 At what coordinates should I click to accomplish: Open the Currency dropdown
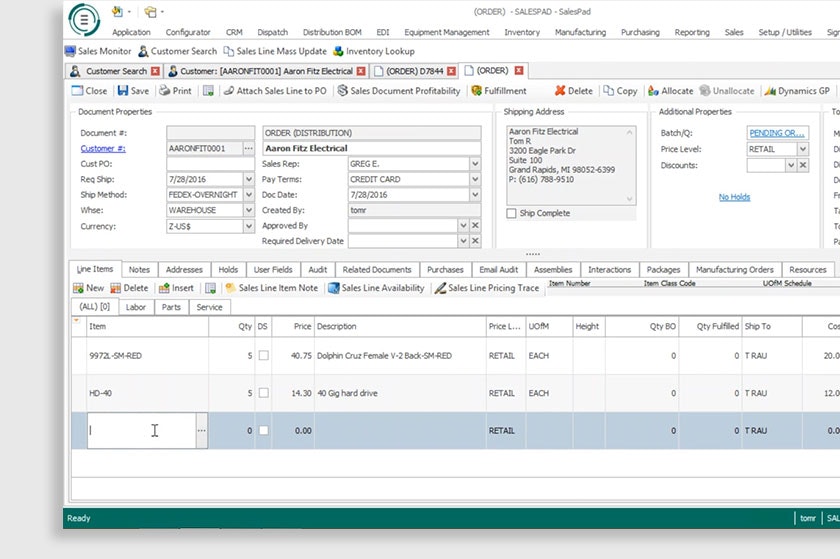(x=249, y=226)
